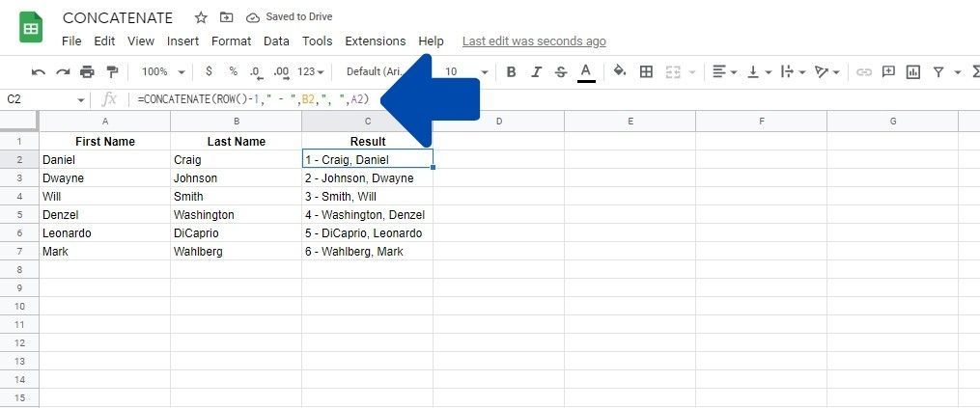The width and height of the screenshot is (980, 408).
Task: Open the File menu
Action: [x=71, y=41]
